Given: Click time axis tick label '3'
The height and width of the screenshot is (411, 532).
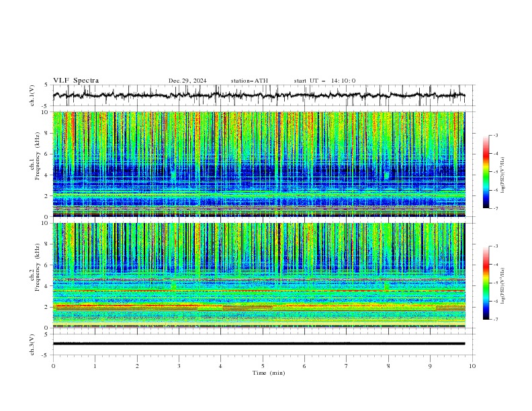Looking at the screenshot, I should 179,366.
